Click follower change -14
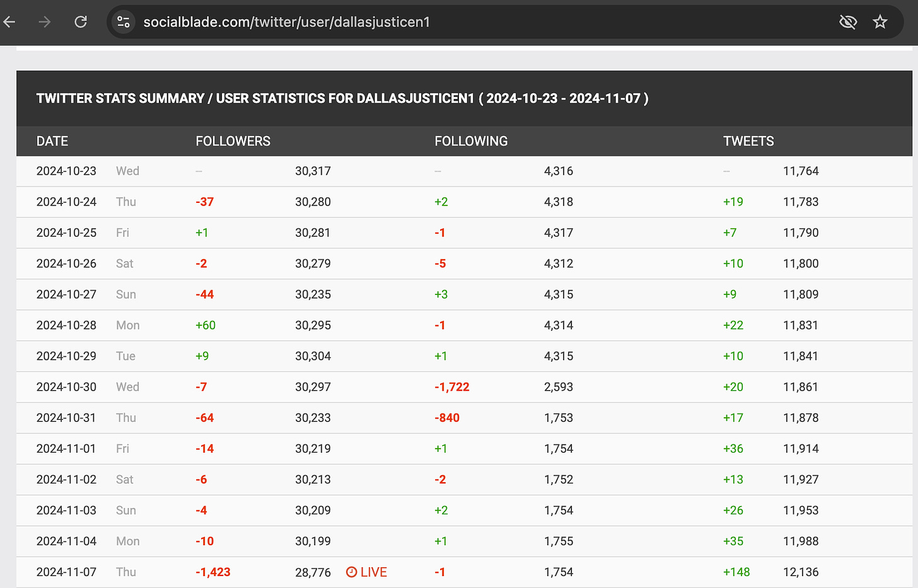Screen dimensions: 918x588 tap(205, 449)
